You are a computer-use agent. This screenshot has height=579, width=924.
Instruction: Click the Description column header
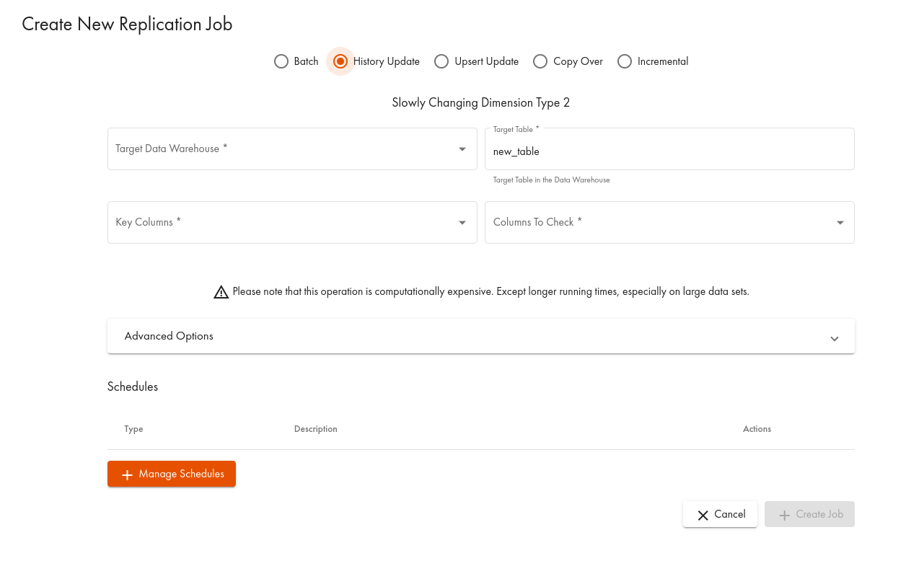pos(316,429)
